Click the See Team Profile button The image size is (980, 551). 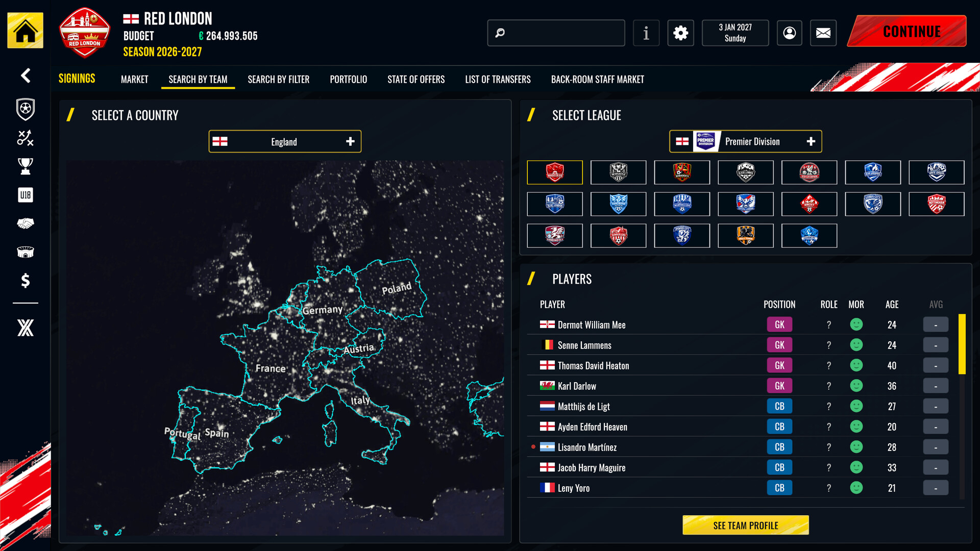point(745,525)
